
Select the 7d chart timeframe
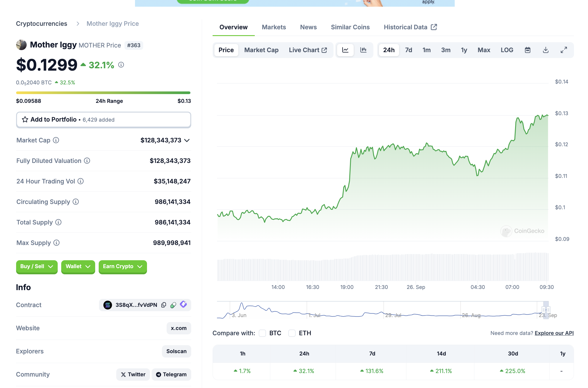[408, 50]
